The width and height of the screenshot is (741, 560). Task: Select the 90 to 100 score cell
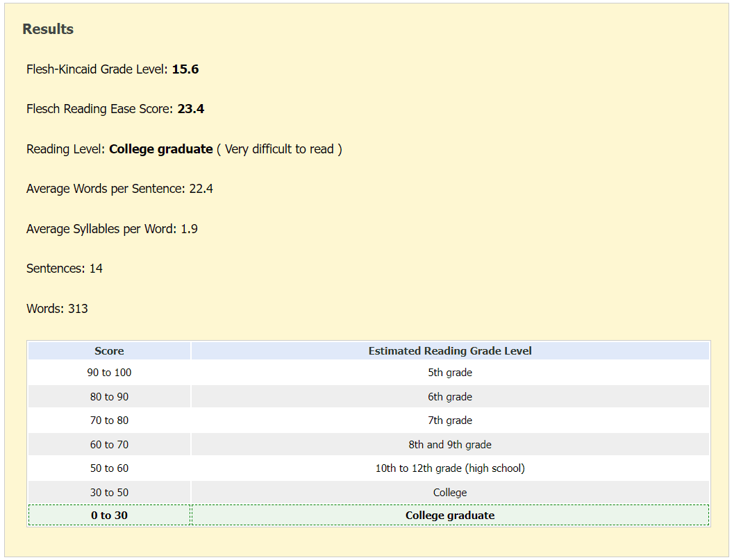[109, 373]
